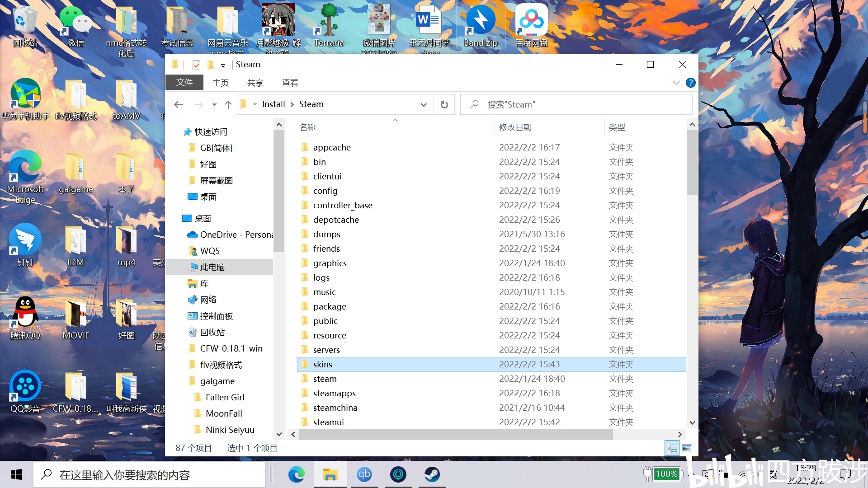Open recent locations dropdown arrow
This screenshot has height=488, width=868.
coord(214,104)
